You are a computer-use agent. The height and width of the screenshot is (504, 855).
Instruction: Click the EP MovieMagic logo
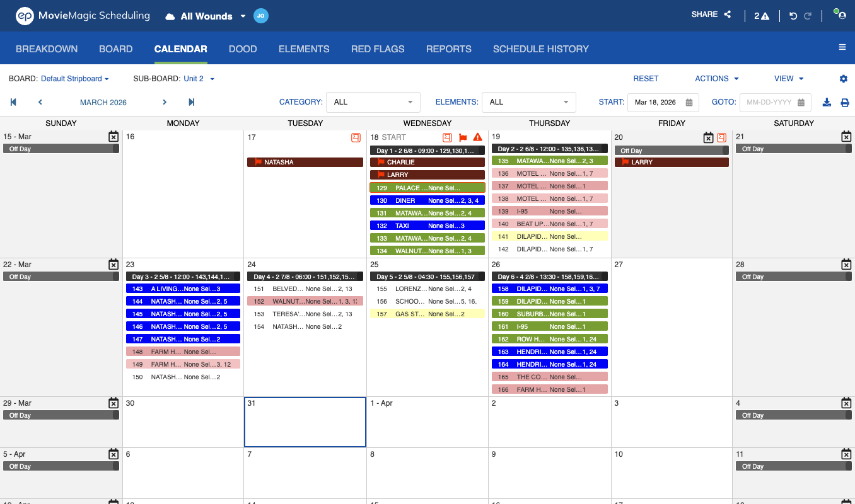(x=83, y=16)
